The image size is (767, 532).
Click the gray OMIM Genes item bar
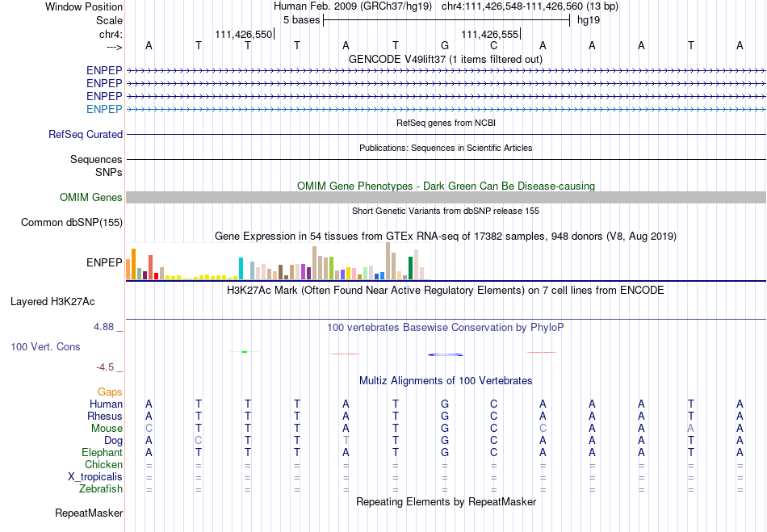(446, 198)
